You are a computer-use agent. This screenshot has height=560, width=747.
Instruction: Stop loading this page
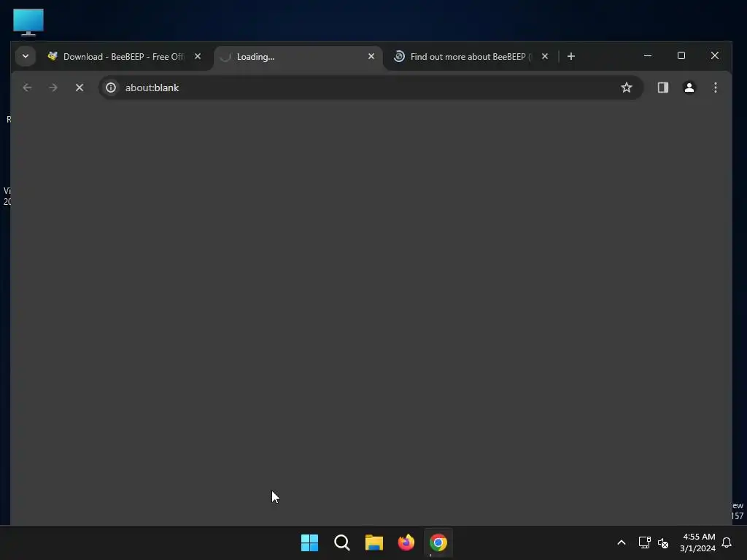[80, 87]
